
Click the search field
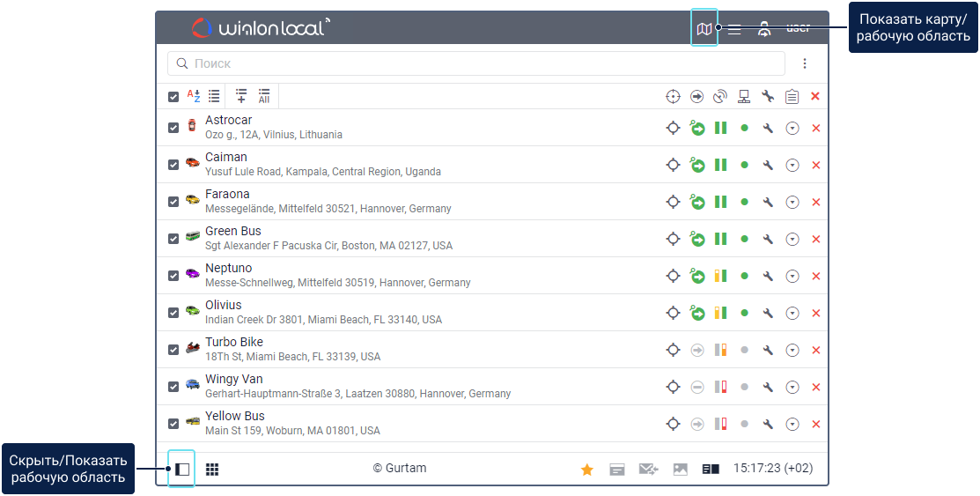[476, 63]
